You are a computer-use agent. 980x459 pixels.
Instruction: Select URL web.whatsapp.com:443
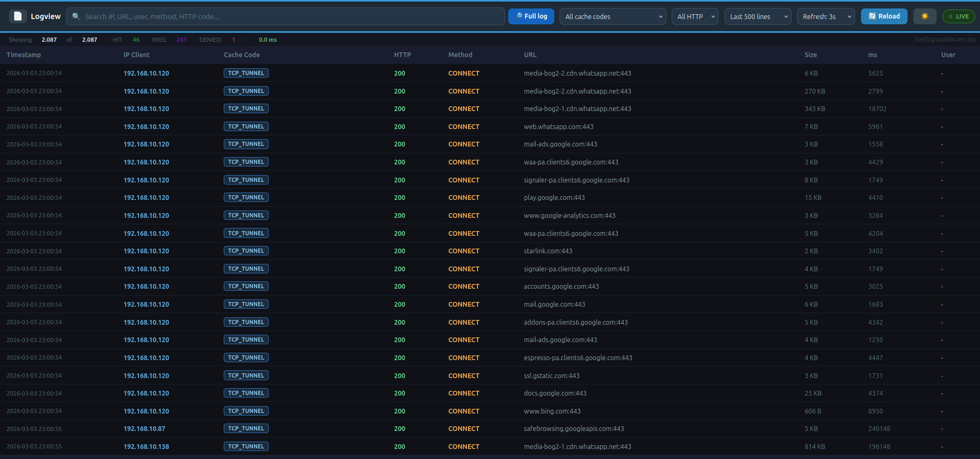(x=558, y=127)
